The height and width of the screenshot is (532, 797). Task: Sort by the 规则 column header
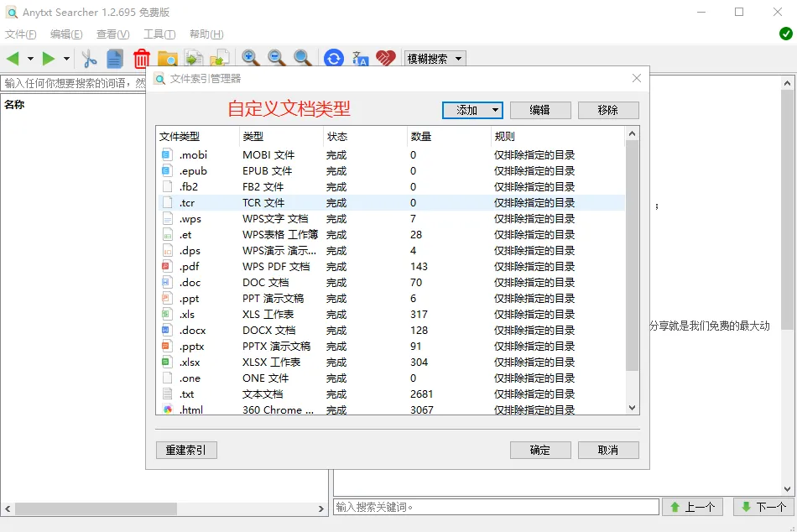[558, 136]
